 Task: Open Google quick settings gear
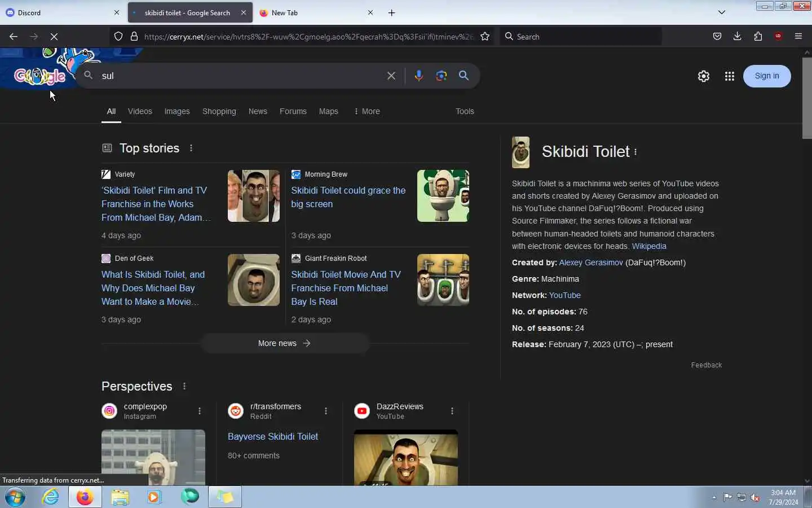tap(704, 76)
